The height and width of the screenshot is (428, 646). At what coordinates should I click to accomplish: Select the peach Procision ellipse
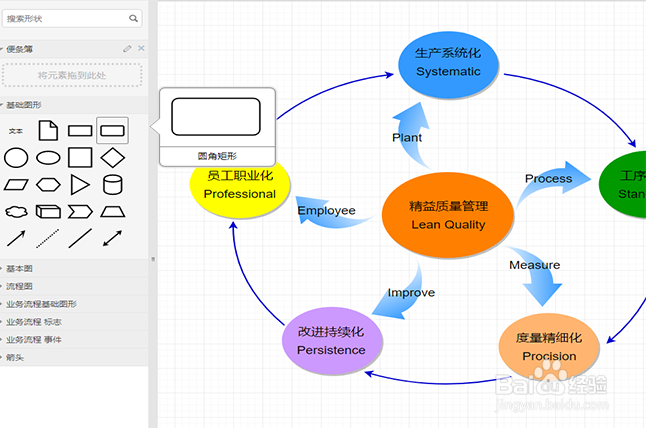tap(549, 347)
